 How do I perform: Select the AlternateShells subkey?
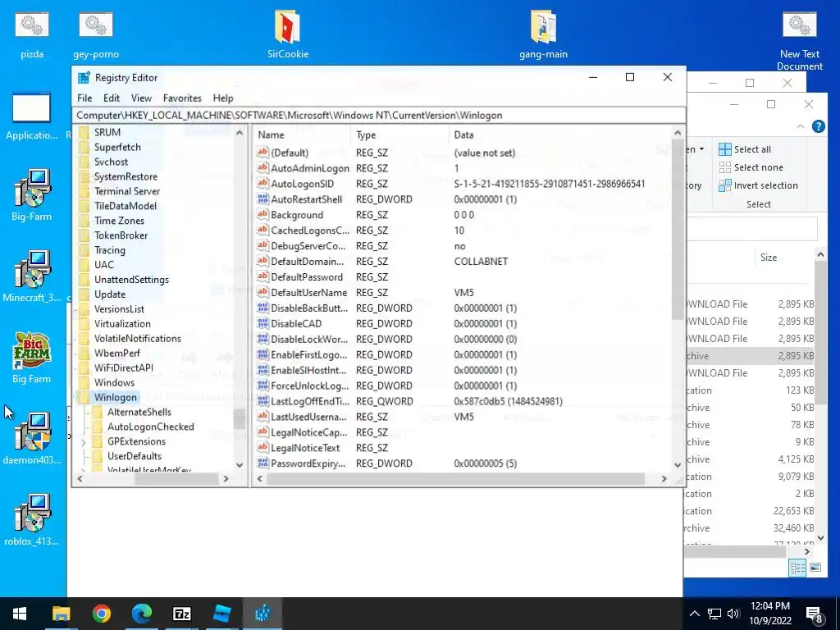(139, 412)
